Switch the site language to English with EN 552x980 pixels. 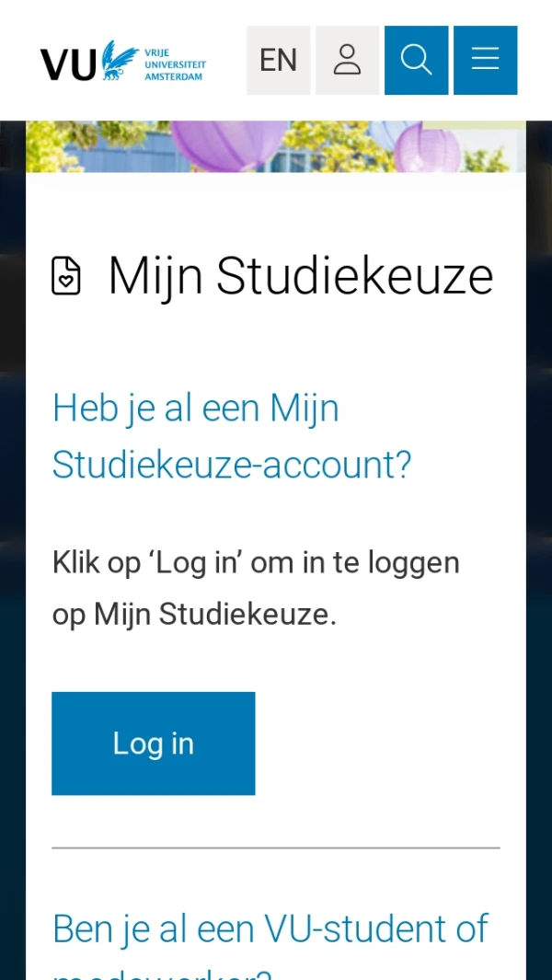click(278, 60)
